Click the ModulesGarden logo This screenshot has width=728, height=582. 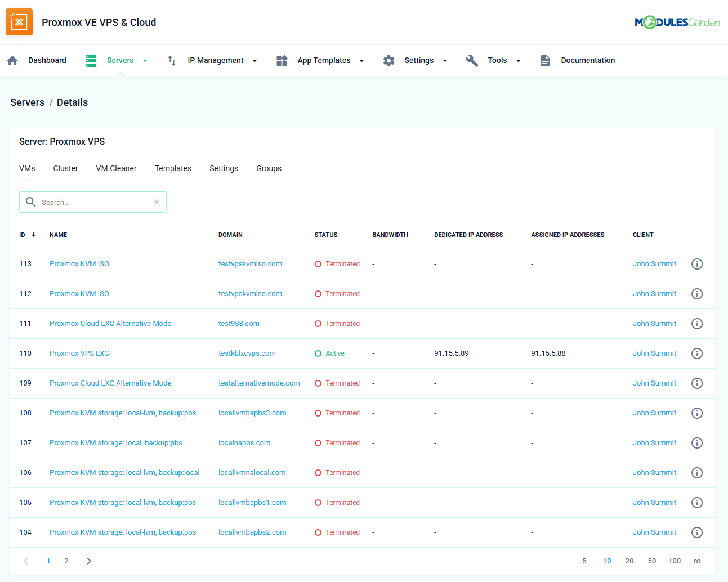pyautogui.click(x=677, y=23)
